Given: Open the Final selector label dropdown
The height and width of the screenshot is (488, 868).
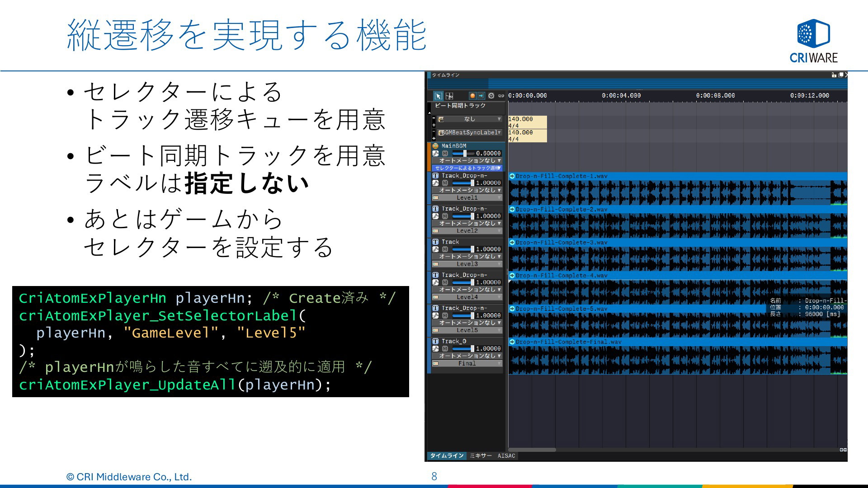Looking at the screenshot, I should [x=467, y=363].
